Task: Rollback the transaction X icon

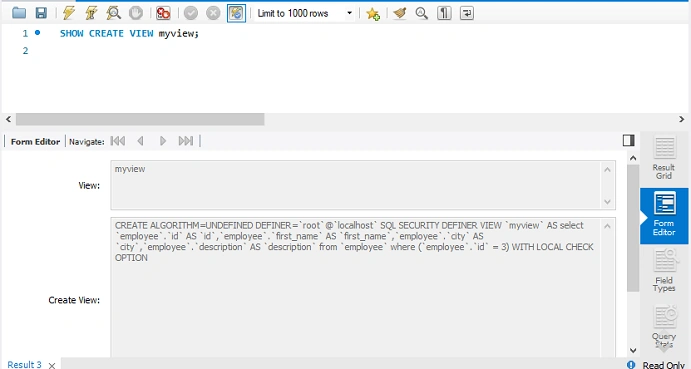Action: (x=213, y=13)
